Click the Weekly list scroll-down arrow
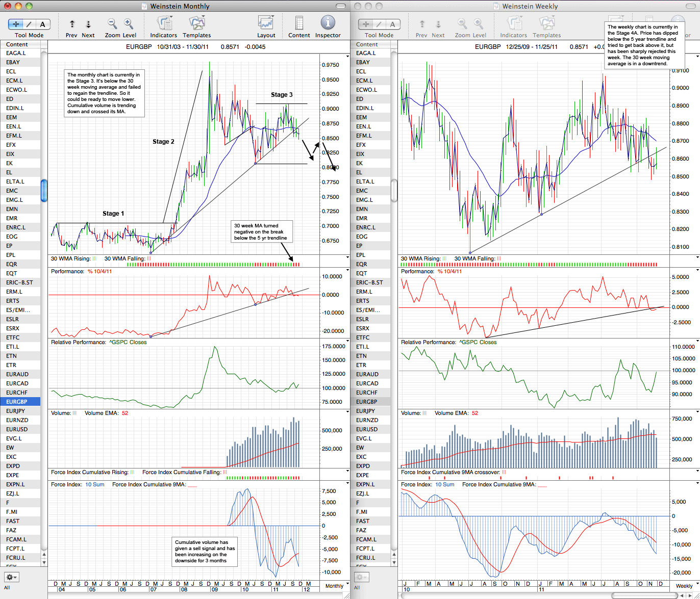700x599 pixels. tap(394, 562)
